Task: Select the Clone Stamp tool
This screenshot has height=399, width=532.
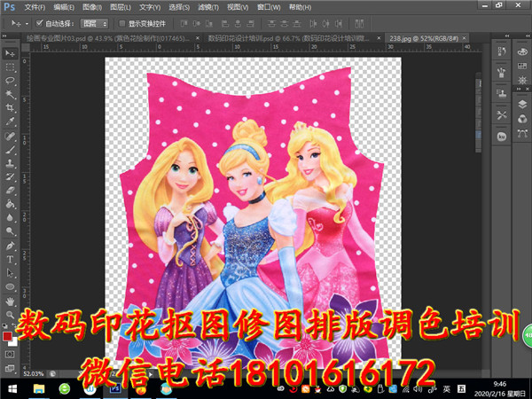Action: 9,163
